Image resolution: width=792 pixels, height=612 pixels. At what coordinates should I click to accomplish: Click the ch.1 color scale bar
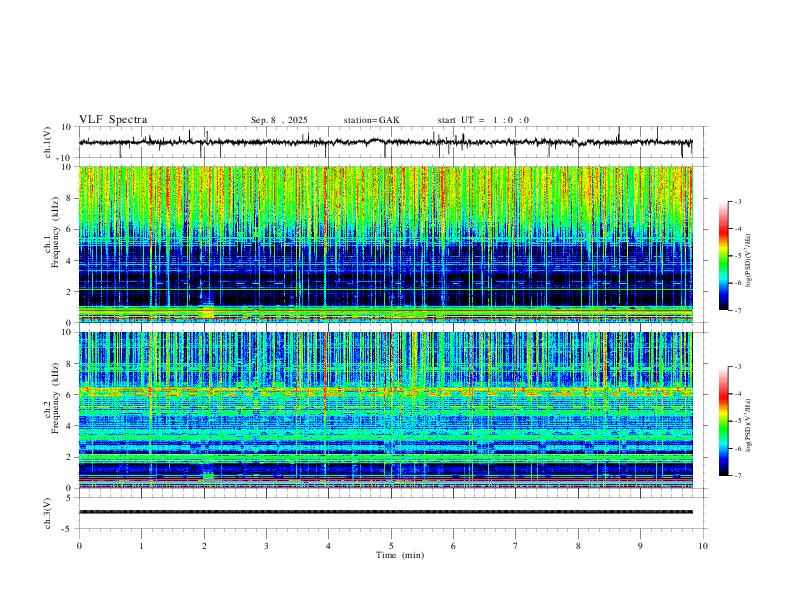(724, 256)
